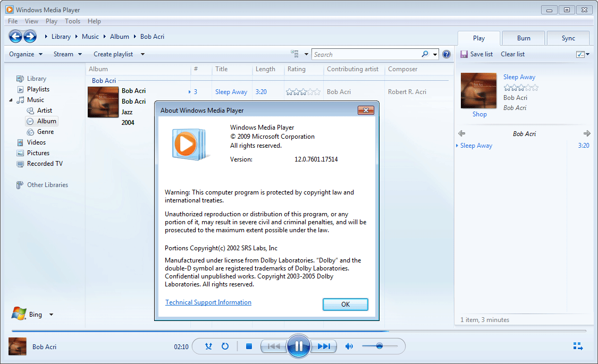The image size is (598, 364).
Task: Open the File menu
Action: click(13, 21)
